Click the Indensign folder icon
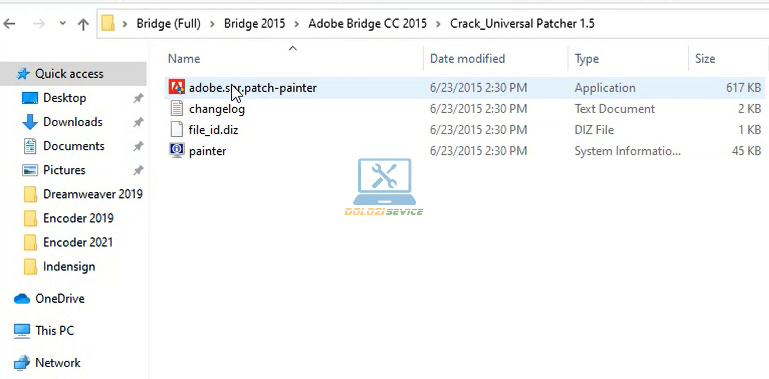Viewport: 769px width, 379px height. point(30,267)
